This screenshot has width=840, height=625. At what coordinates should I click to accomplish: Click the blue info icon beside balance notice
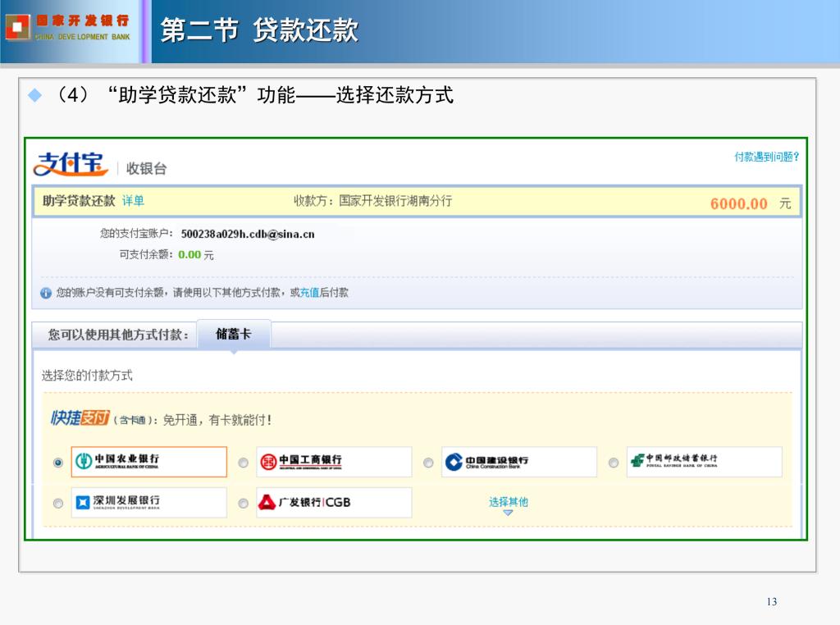(x=46, y=293)
